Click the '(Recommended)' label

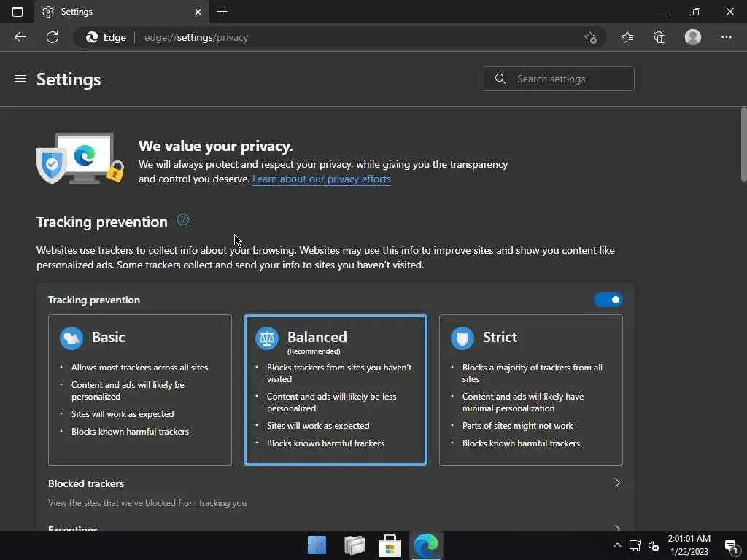tap(314, 351)
